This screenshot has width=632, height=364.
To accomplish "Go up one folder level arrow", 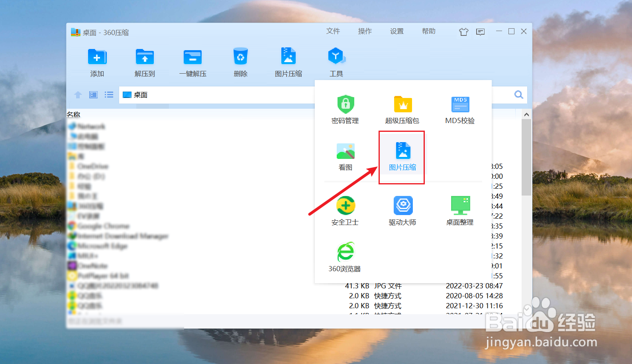I will [78, 95].
